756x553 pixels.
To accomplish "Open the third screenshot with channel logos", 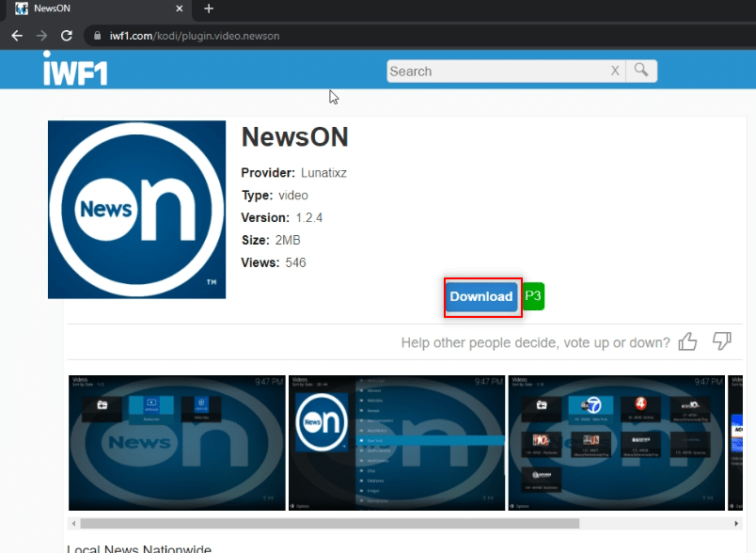I will tap(617, 443).
